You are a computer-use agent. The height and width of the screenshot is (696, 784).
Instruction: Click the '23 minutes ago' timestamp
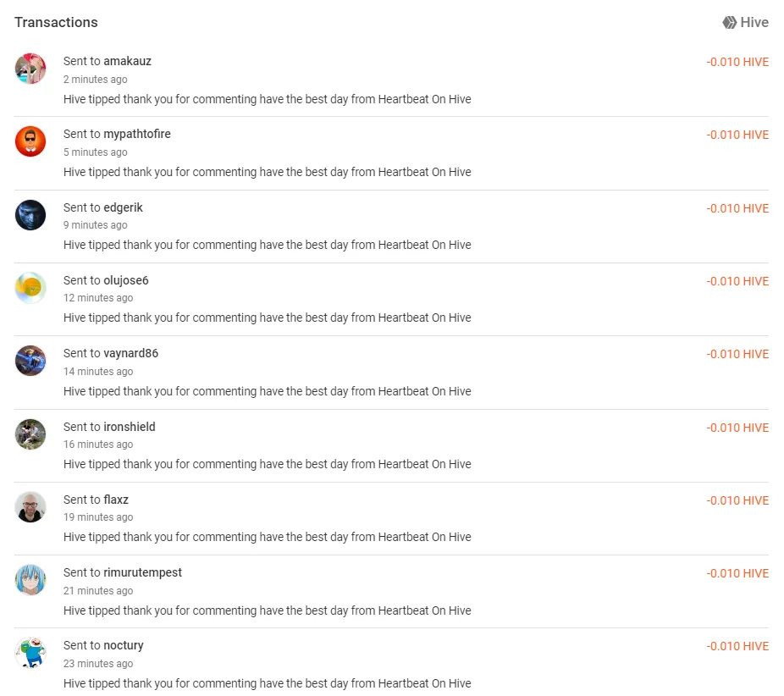coord(98,664)
